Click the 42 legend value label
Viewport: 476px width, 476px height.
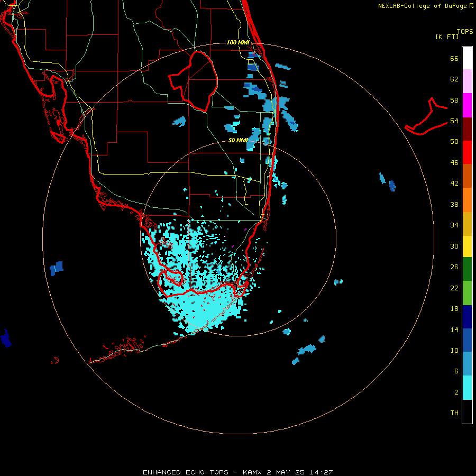(x=454, y=184)
